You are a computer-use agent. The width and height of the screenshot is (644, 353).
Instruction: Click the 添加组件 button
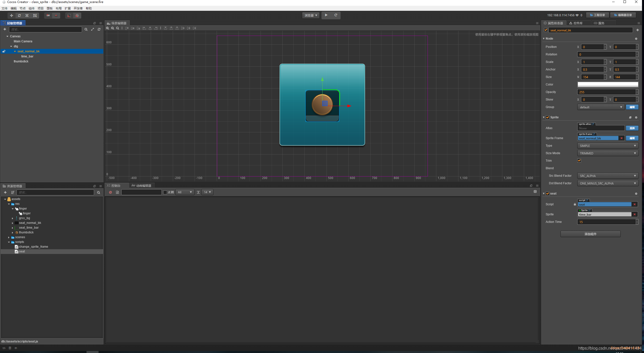point(590,234)
